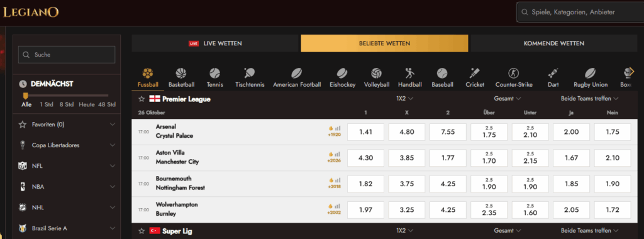Click the arrow to show more sports
Image resolution: width=644 pixels, height=239 pixels.
(631, 72)
